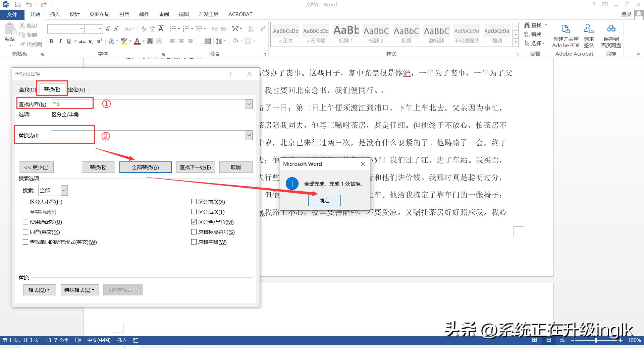Viewport: 644px width, 348px height.
Task: Open the 格式(O) dropdown button
Action: pyautogui.click(x=39, y=290)
